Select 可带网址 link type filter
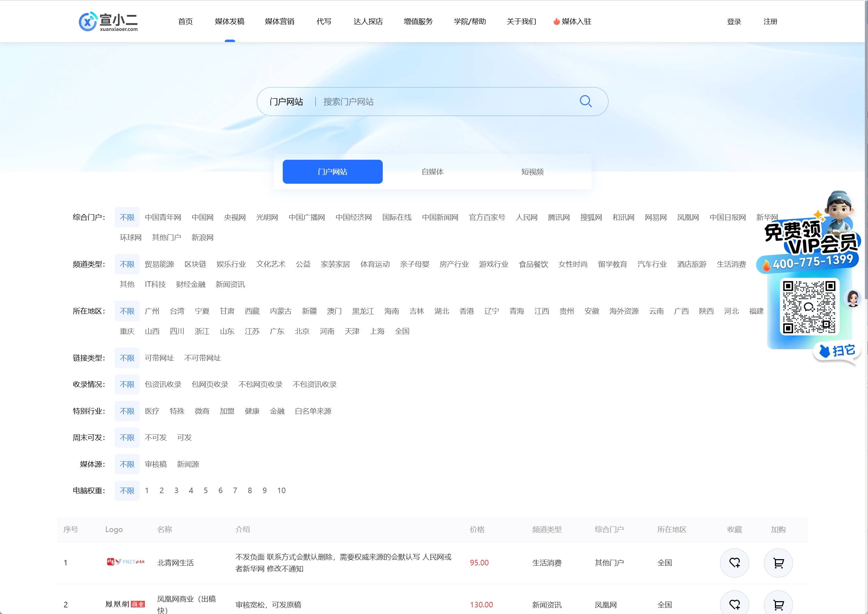Viewport: 868px width, 614px height. (x=159, y=358)
